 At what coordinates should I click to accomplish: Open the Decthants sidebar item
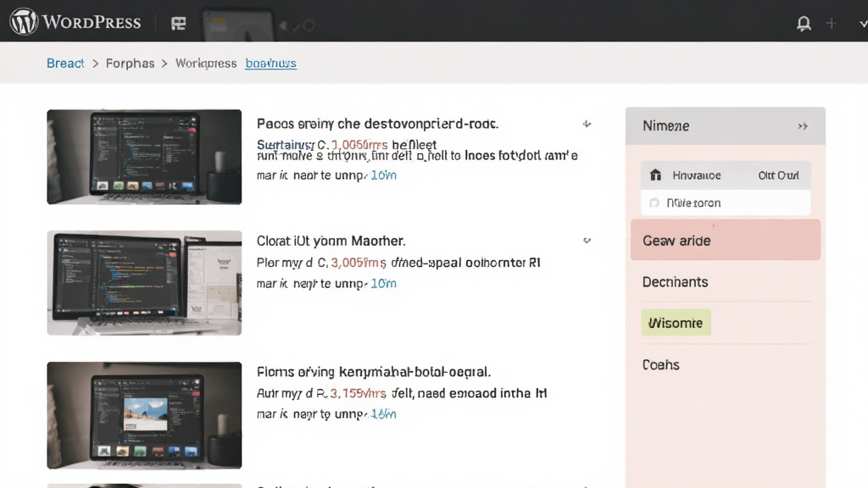(x=675, y=282)
